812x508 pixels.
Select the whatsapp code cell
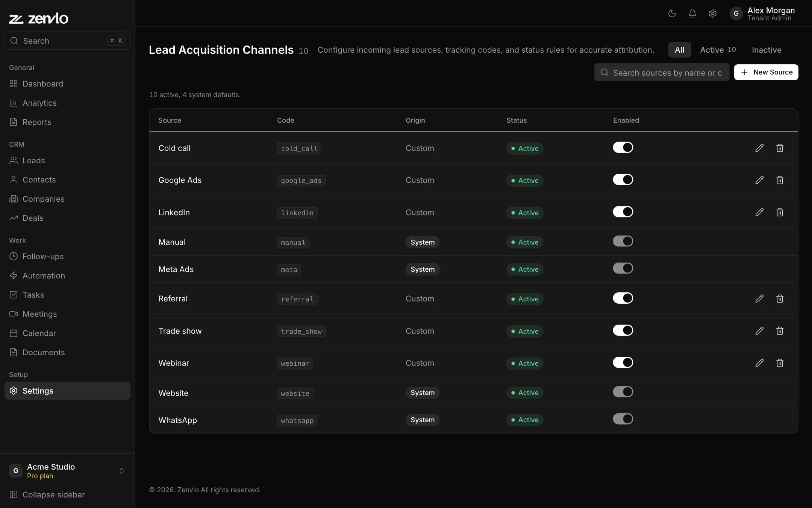297,420
